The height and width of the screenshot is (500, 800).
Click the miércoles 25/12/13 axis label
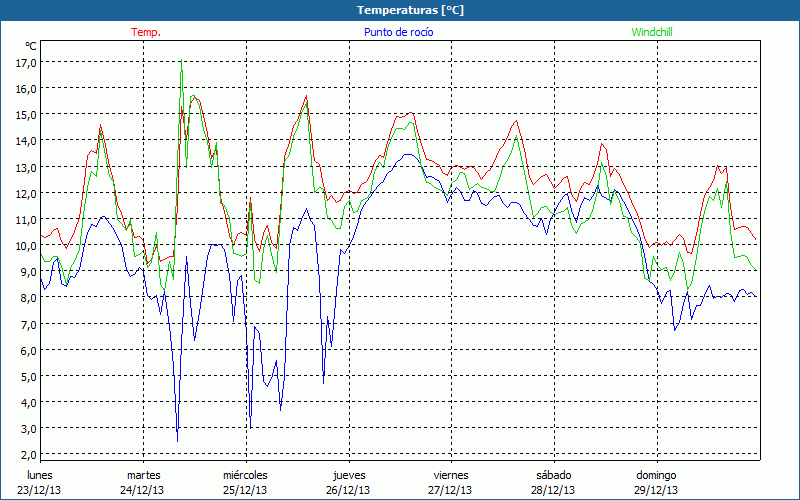tap(245, 482)
